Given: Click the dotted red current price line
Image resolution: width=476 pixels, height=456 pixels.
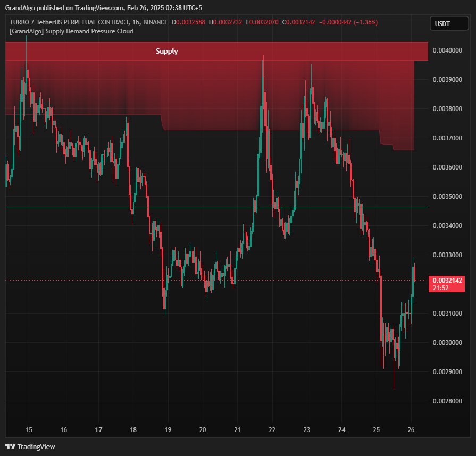Looking at the screenshot, I should point(217,280).
